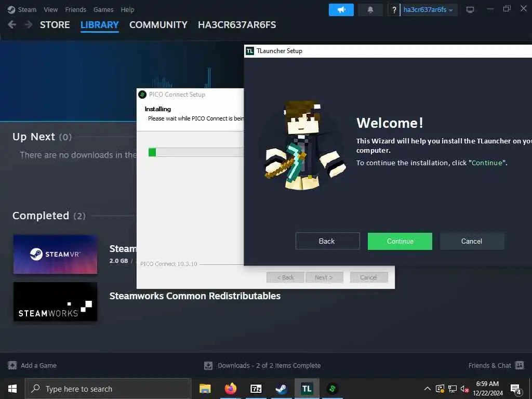
Task: Switch to the LIBRARY tab
Action: click(99, 25)
